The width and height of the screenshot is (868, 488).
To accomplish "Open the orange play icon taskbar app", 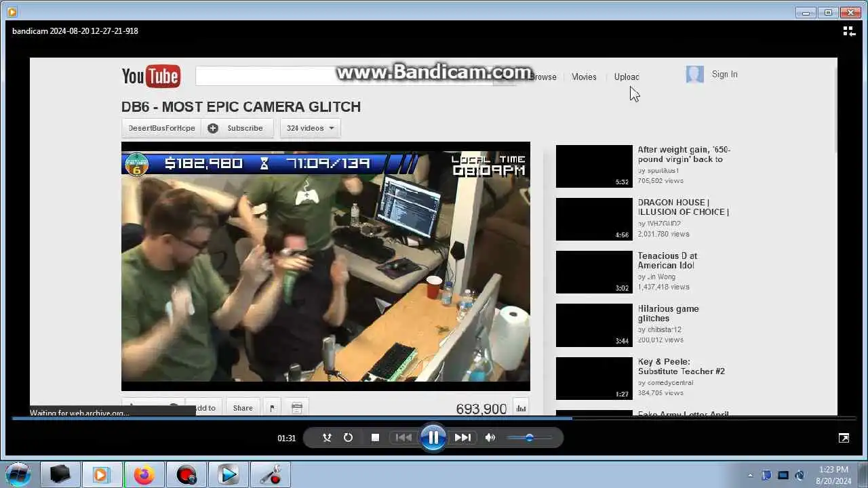I will click(x=102, y=475).
